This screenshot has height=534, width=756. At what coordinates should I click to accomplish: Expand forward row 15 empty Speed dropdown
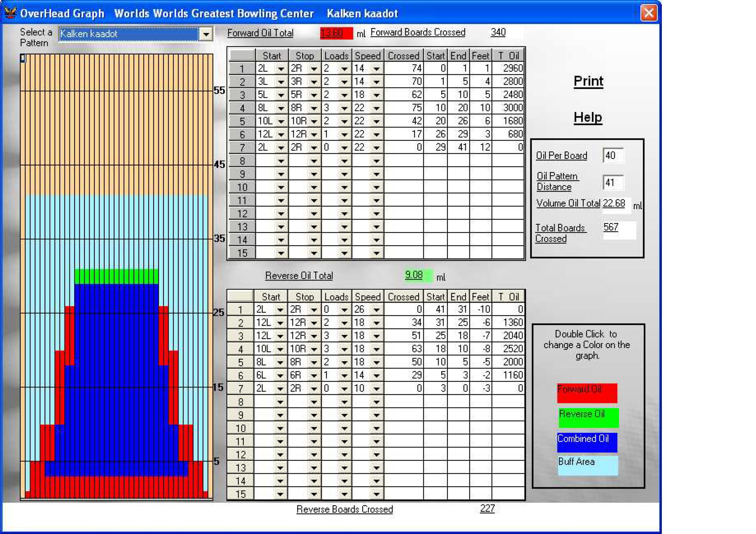click(377, 253)
